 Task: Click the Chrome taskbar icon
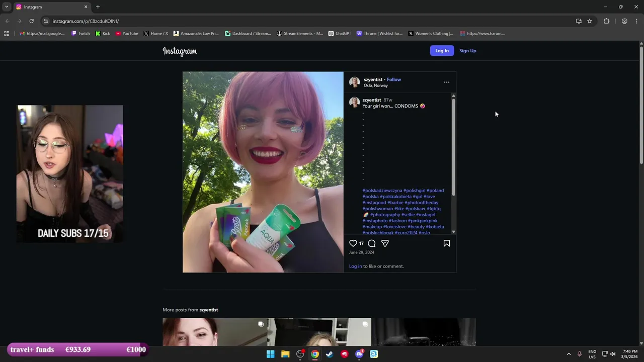[x=314, y=354]
